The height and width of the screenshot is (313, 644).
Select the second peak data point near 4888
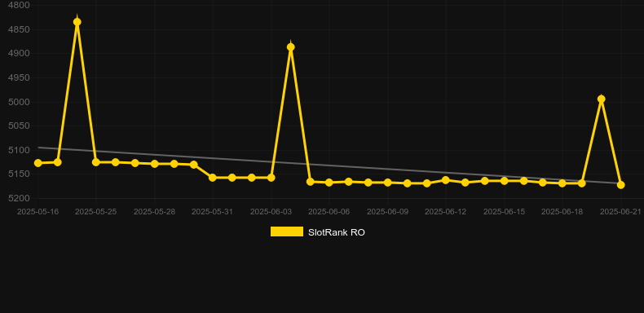(x=291, y=47)
